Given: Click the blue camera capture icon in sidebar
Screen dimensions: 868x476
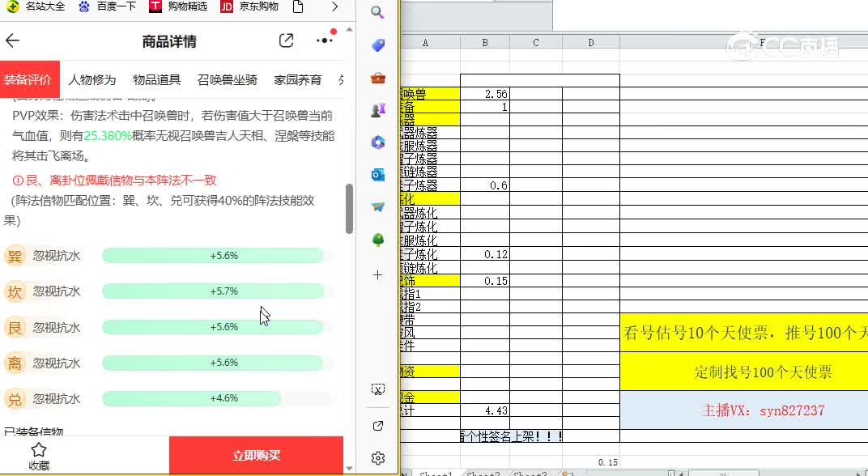Looking at the screenshot, I should [377, 174].
